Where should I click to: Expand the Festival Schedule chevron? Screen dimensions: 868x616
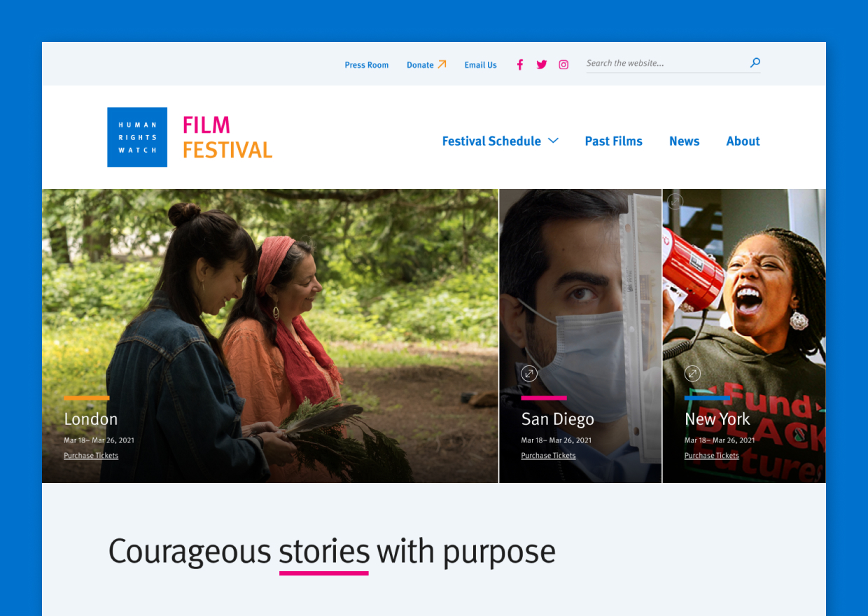(553, 141)
